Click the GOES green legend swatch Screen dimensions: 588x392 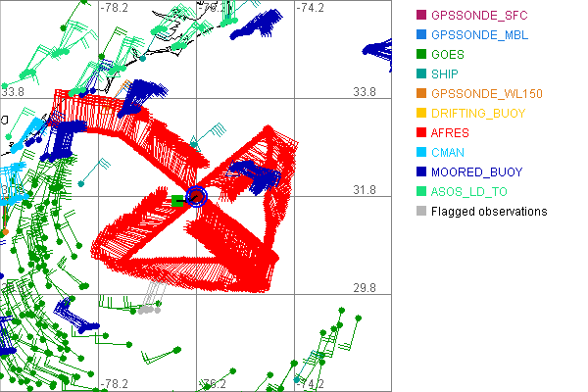coord(421,55)
